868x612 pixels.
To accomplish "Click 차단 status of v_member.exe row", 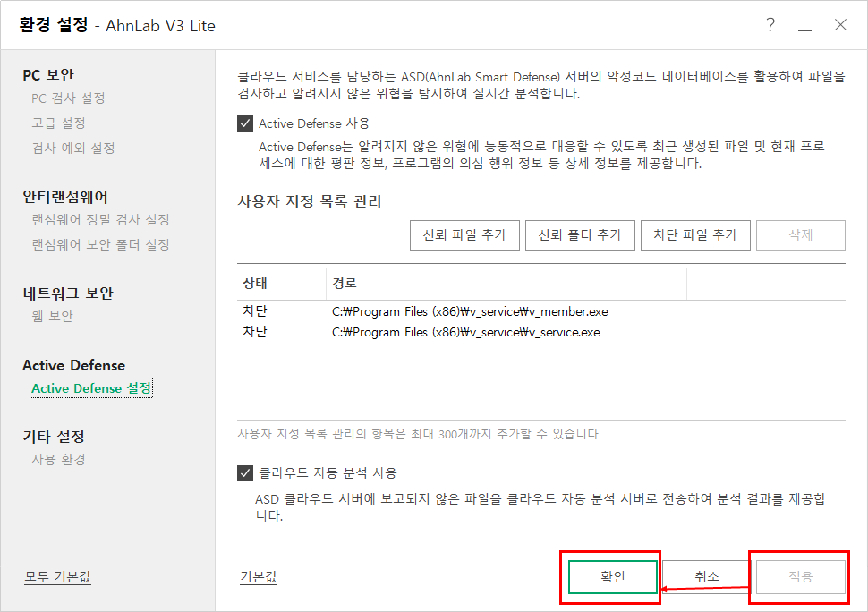I will coord(255,311).
